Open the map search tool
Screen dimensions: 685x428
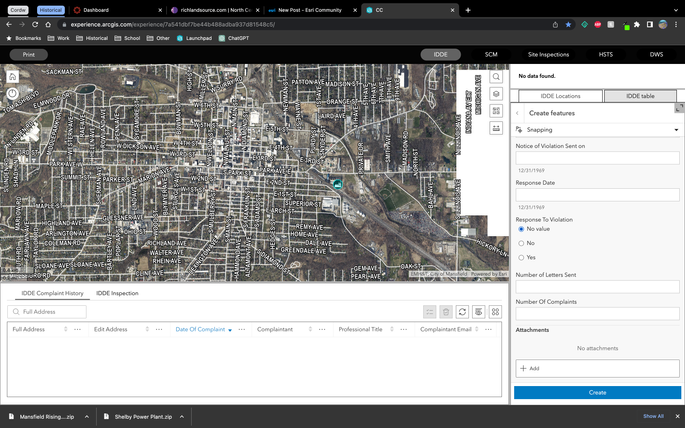tap(496, 77)
